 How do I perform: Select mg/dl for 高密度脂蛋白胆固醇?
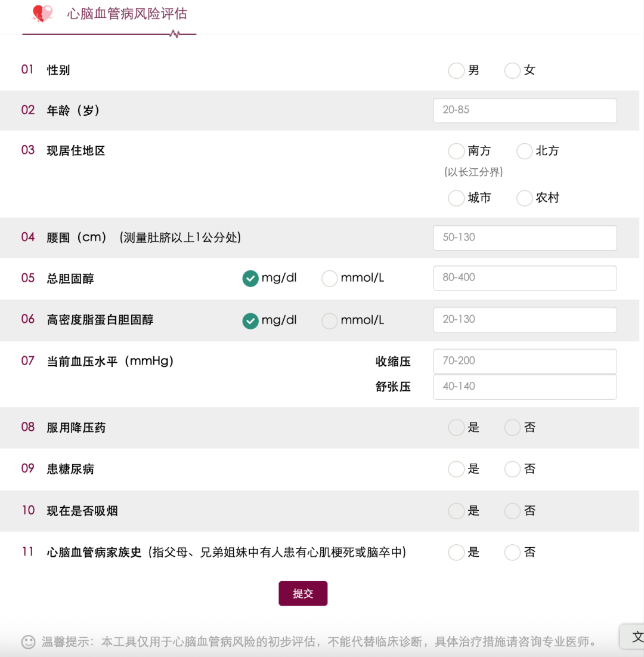click(x=250, y=320)
